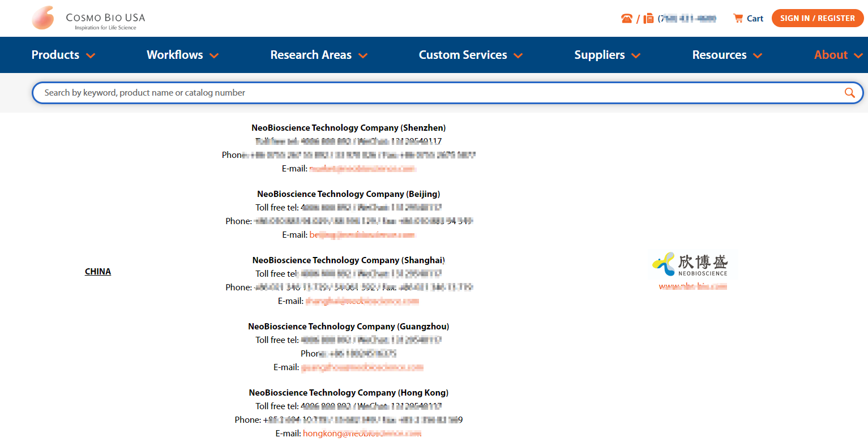Click the Hong Kong office e-mail link

[362, 434]
